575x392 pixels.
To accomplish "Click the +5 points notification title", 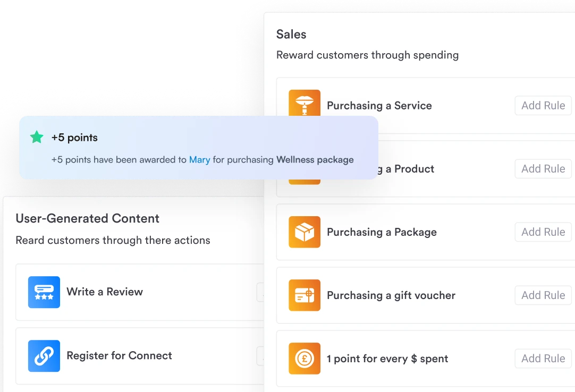I will [74, 138].
